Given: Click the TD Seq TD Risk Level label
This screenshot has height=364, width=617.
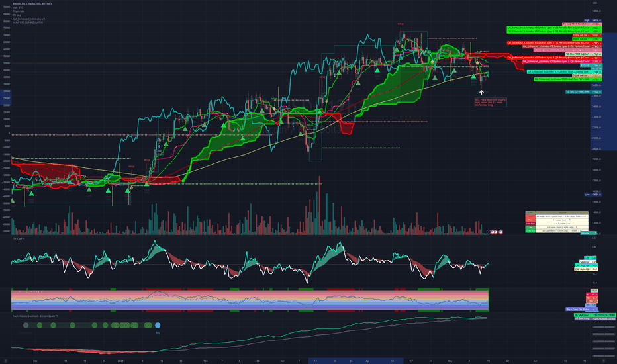Looking at the screenshot, I should tap(583, 92).
